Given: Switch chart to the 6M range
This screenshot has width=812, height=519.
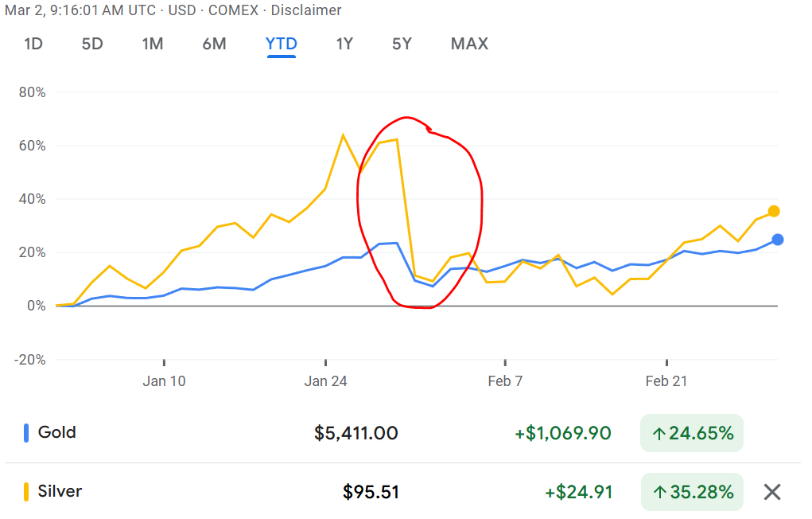Looking at the screenshot, I should (x=214, y=44).
